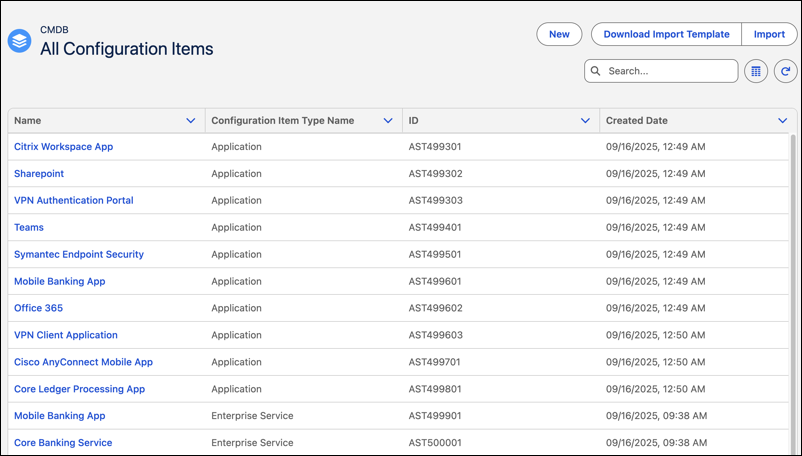This screenshot has height=456, width=802.
Task: Open Configuration Item Type Name column dropdown
Action: 388,121
